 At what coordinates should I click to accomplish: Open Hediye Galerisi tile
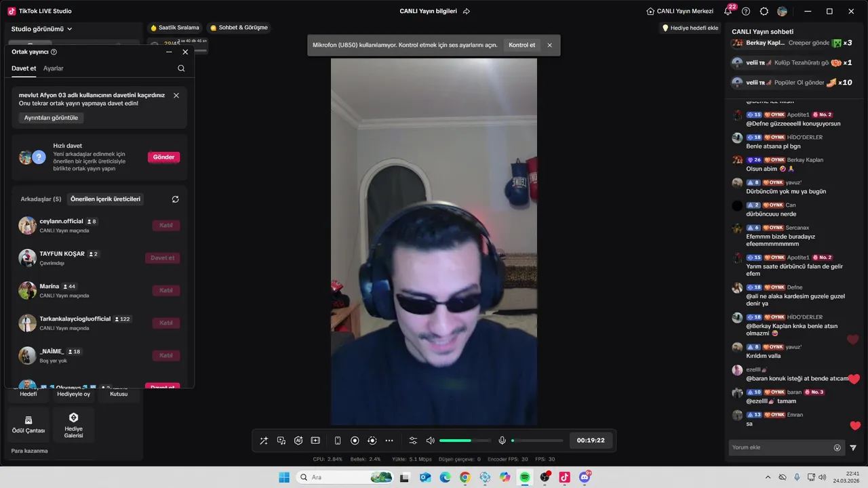click(x=73, y=425)
